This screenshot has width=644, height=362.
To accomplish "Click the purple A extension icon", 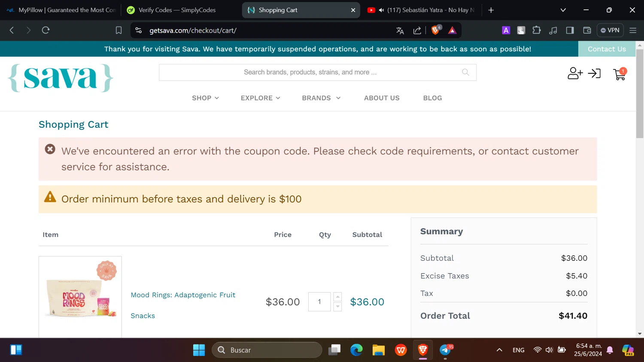I will click(x=506, y=30).
